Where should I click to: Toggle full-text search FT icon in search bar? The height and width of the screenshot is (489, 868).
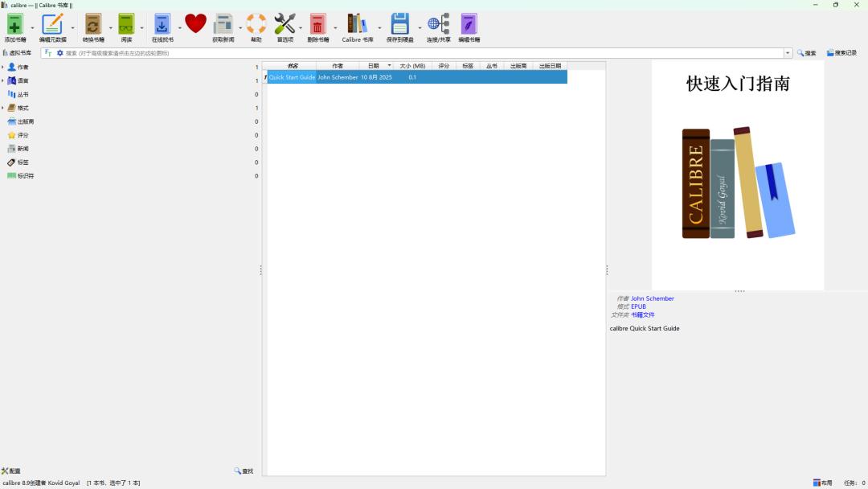(48, 53)
